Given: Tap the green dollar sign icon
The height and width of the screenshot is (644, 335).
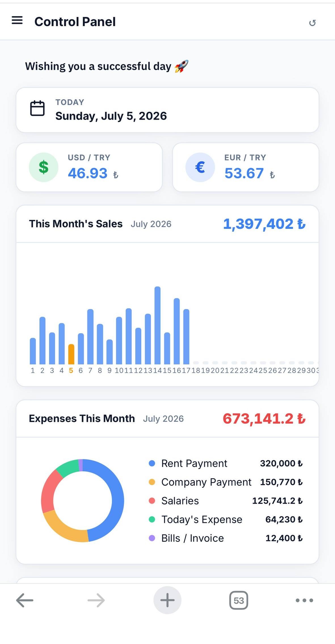Looking at the screenshot, I should point(44,167).
